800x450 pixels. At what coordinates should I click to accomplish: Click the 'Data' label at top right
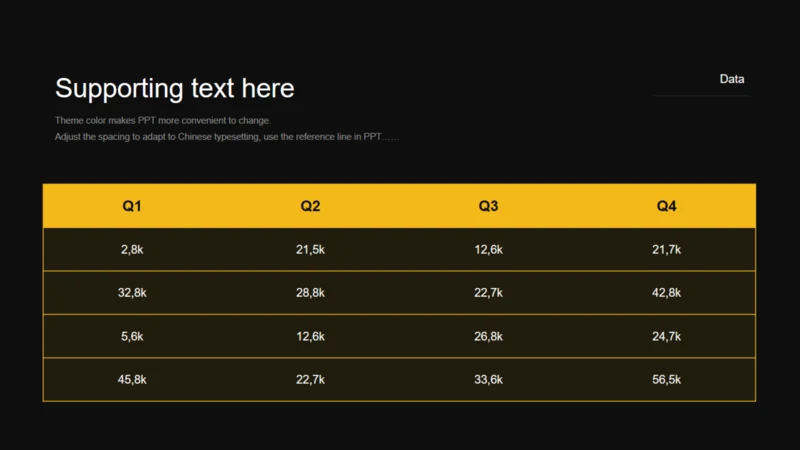click(x=732, y=79)
